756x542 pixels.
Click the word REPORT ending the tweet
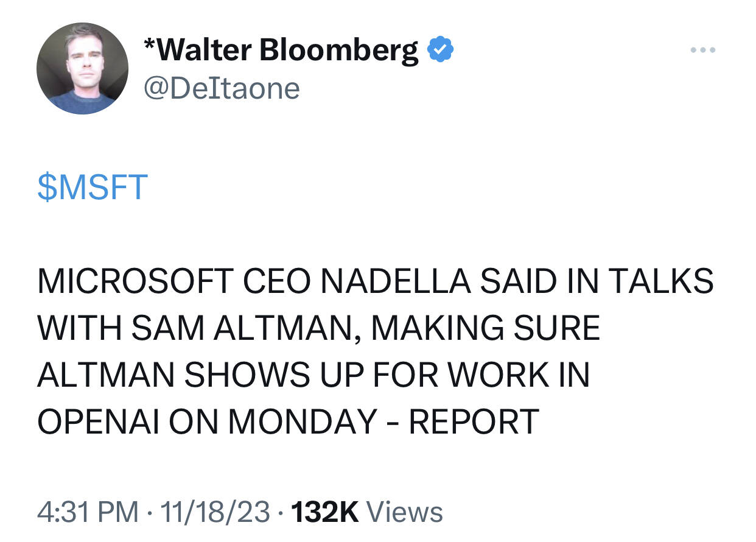(474, 421)
